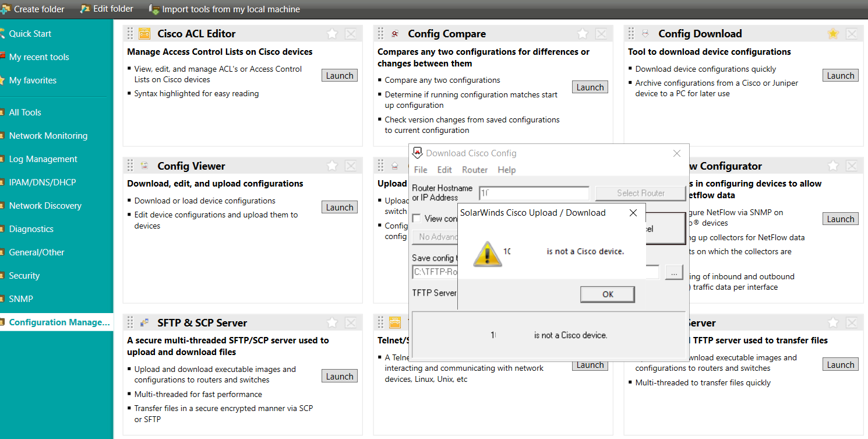
Task: Open the Router menu
Action: point(475,170)
